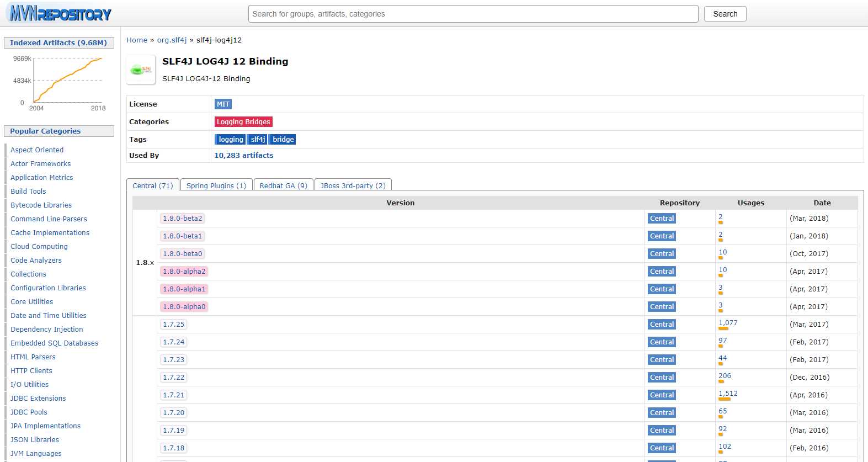Image resolution: width=868 pixels, height=462 pixels.
Task: Open version 1.8.0-alpha2
Action: (x=184, y=272)
